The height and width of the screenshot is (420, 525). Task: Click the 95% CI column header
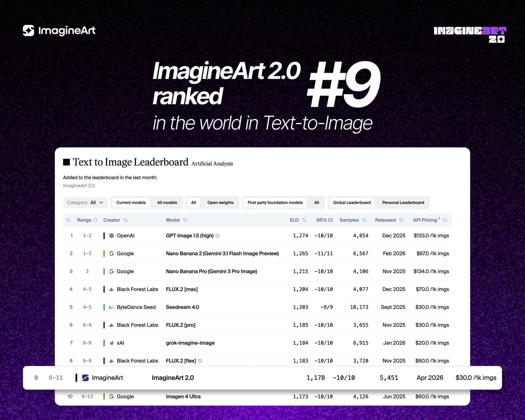coord(324,220)
